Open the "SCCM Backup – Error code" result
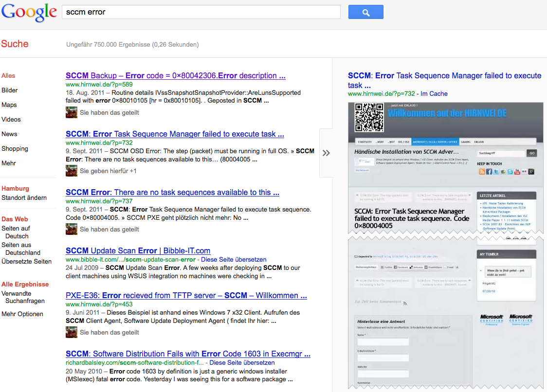Screen dimensions: 547x392 click(176, 76)
